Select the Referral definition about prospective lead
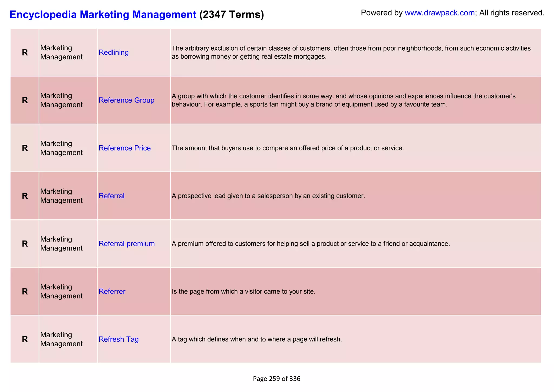 (x=268, y=196)
